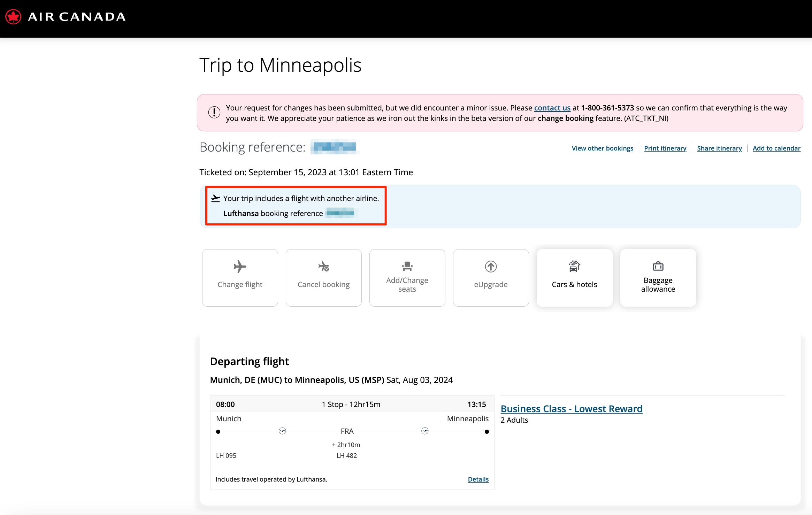Choose Add to calendar
Image resolution: width=812 pixels, height=515 pixels.
[x=776, y=148]
